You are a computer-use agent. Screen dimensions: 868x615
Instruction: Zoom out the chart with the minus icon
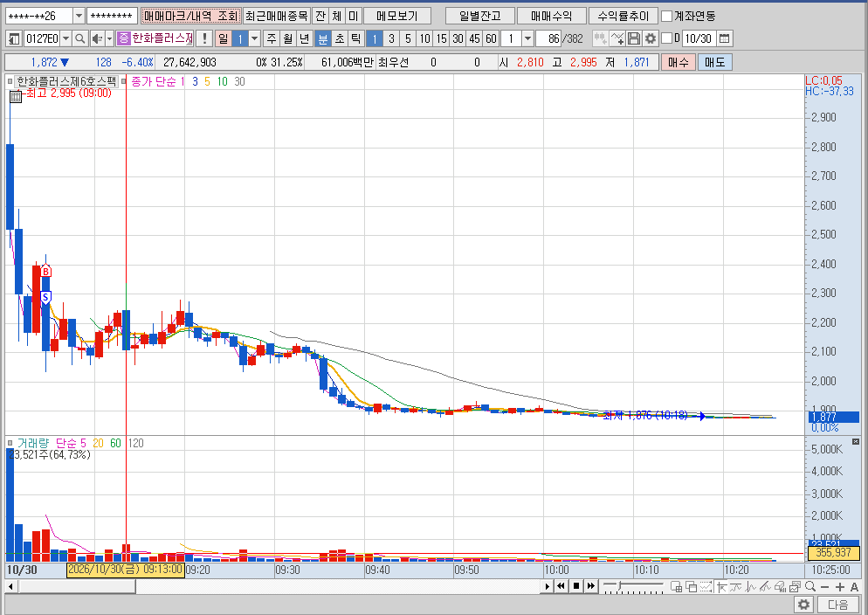[x=825, y=587]
